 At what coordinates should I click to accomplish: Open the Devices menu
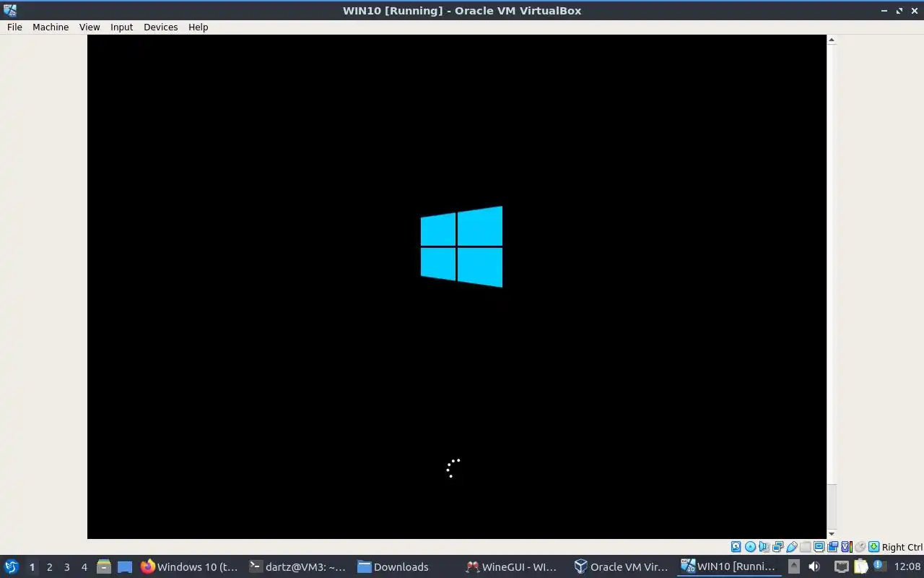pos(160,27)
